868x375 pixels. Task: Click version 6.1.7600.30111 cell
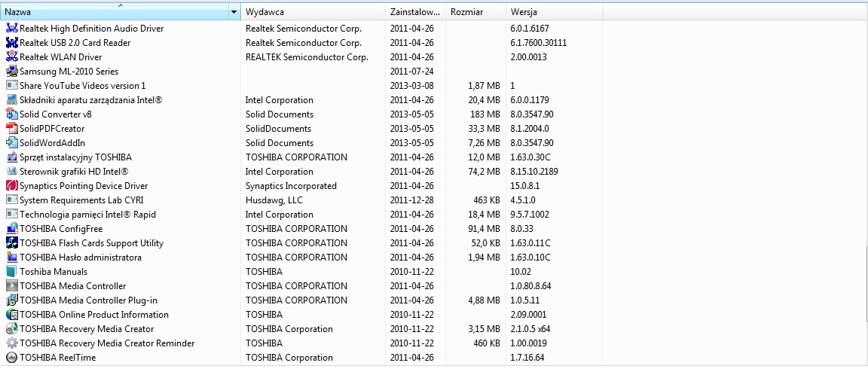[539, 43]
